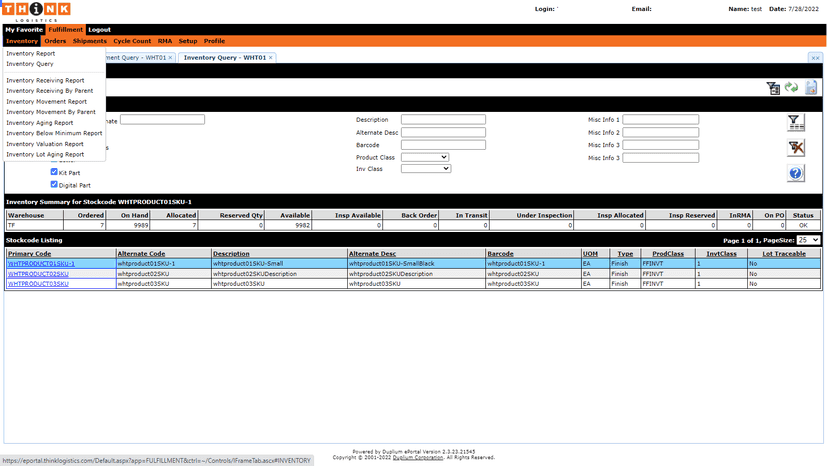Open the Shipments menu
This screenshot has height=466, width=828.
(90, 41)
